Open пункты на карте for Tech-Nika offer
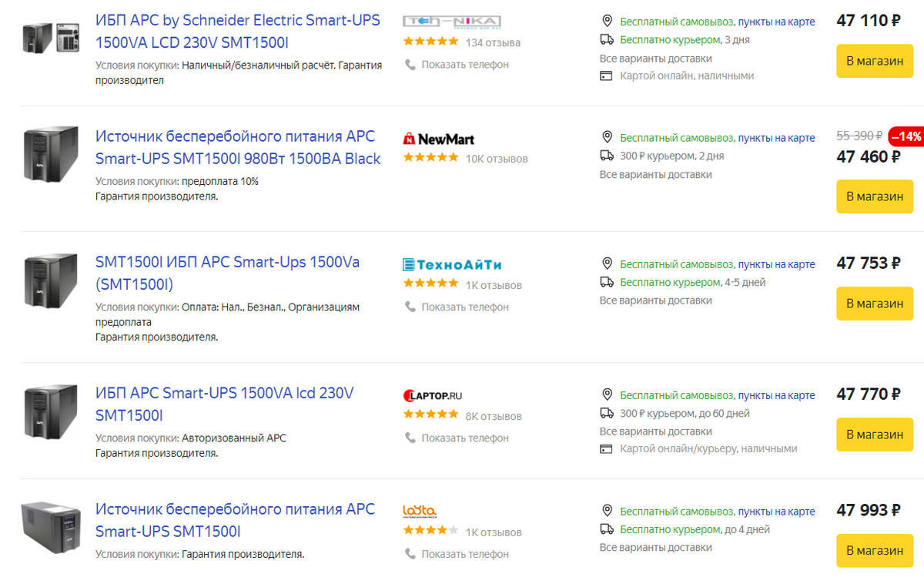This screenshot has width=924, height=584. coord(776,22)
